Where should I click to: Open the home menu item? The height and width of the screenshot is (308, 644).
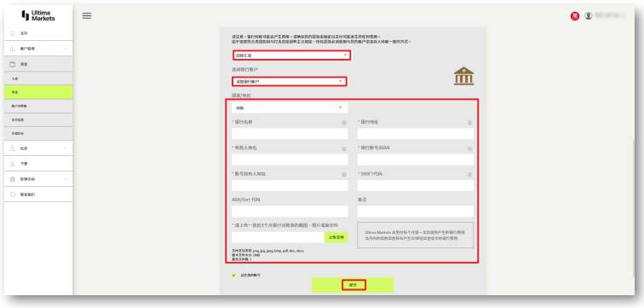tap(38, 33)
